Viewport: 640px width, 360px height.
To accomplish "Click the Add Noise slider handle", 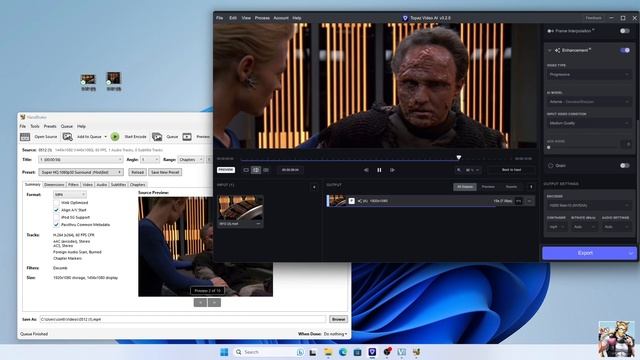I will click(549, 147).
